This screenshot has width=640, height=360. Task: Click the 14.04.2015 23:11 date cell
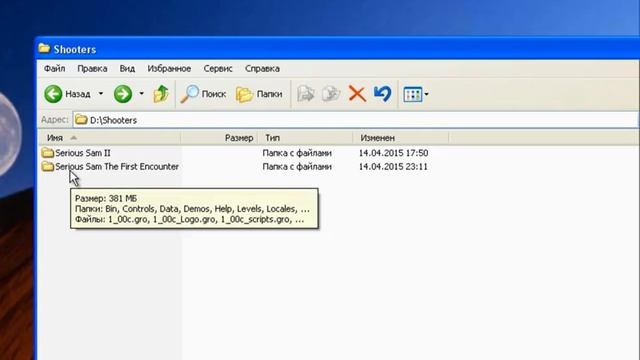tap(393, 167)
